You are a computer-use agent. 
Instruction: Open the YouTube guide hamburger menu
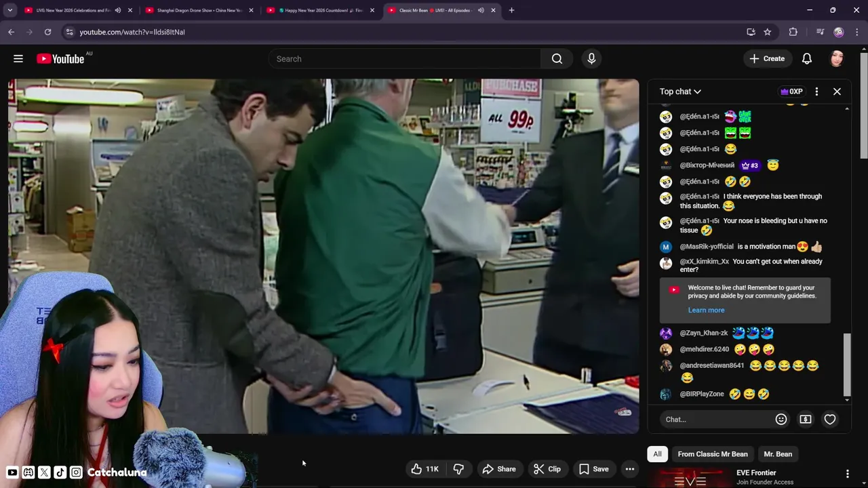[x=18, y=59]
